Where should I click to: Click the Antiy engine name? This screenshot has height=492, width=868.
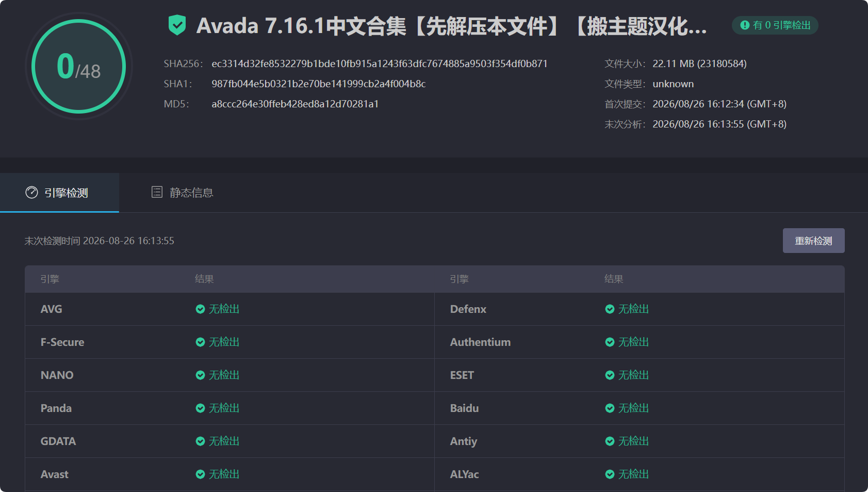click(x=463, y=441)
